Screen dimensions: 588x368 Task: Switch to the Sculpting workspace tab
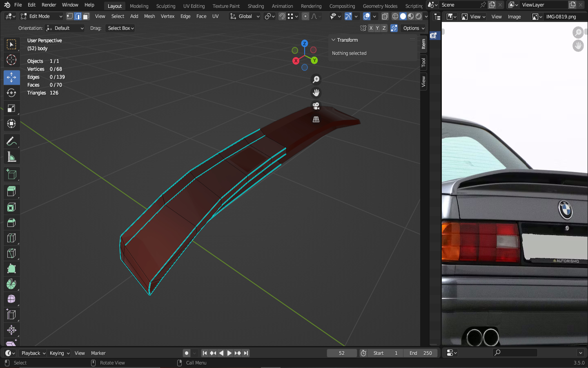(x=165, y=6)
